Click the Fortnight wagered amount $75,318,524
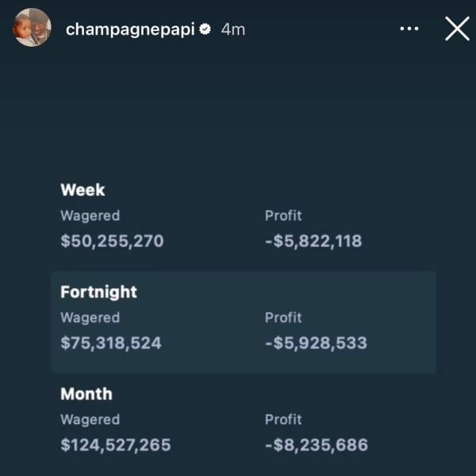This screenshot has width=476, height=476. pyautogui.click(x=111, y=343)
